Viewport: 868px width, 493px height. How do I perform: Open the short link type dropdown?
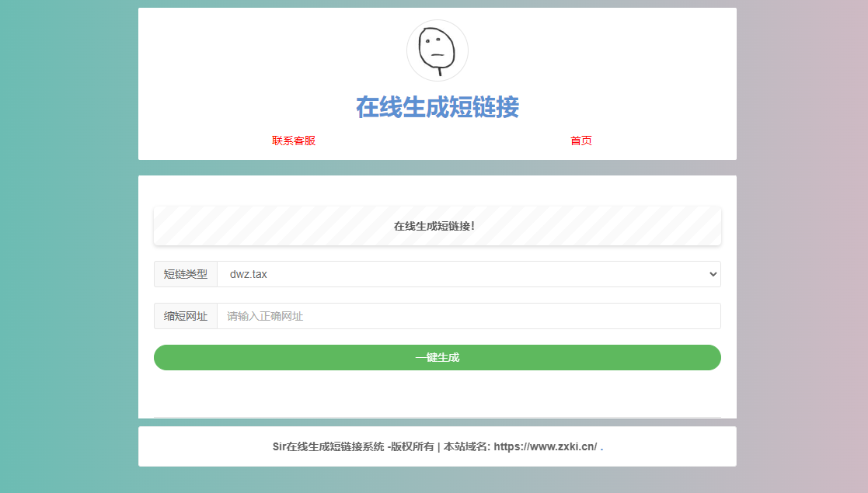tap(466, 274)
